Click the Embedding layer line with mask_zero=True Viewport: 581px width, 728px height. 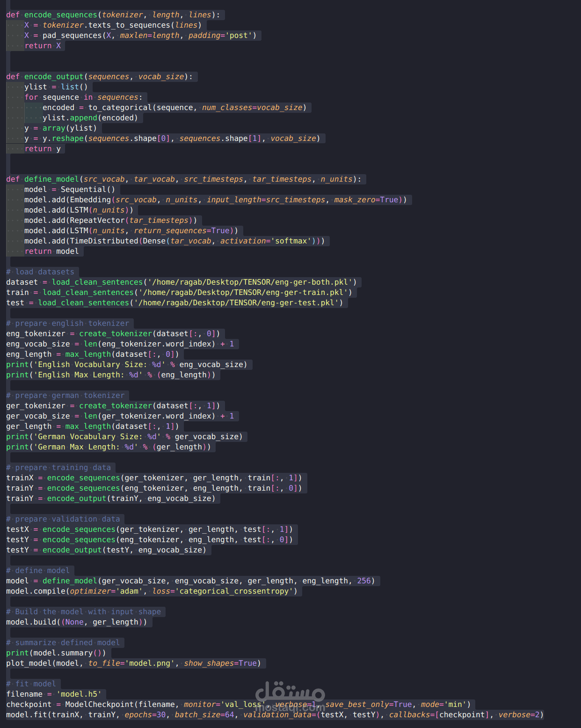point(216,200)
